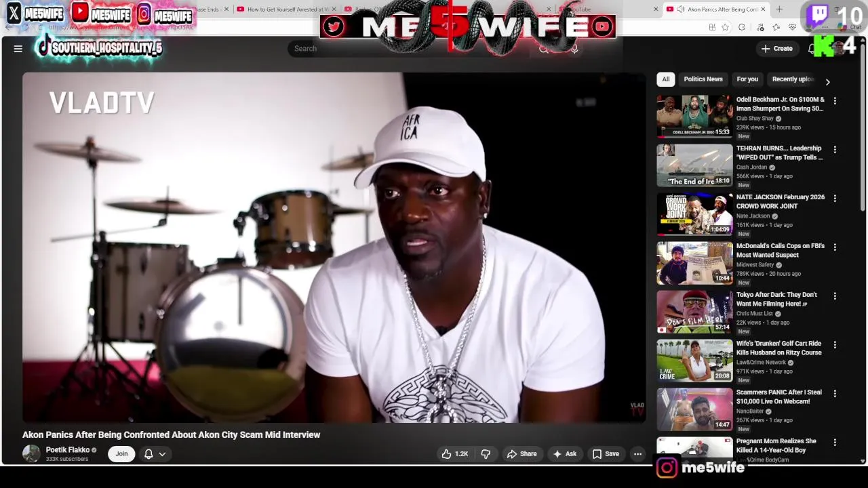
Task: Click Law&Crime Network channel name
Action: 761,363
